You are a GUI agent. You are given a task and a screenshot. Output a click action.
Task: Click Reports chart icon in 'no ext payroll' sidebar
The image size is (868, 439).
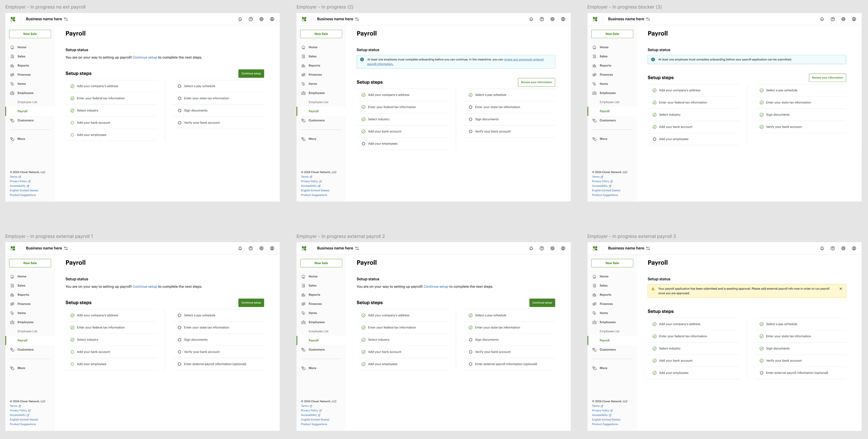(x=12, y=66)
